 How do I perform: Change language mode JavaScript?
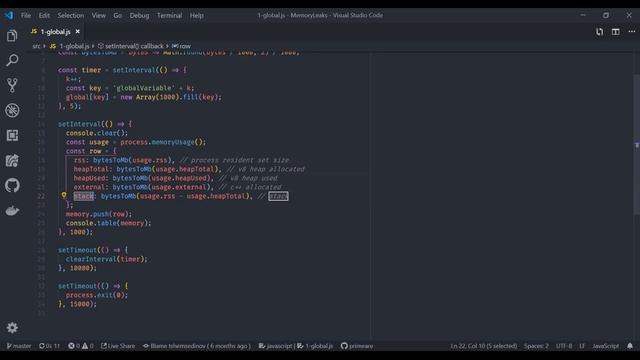tap(605, 346)
